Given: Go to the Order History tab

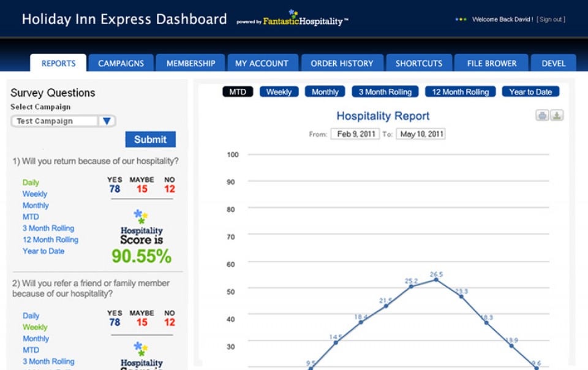Looking at the screenshot, I should point(342,63).
